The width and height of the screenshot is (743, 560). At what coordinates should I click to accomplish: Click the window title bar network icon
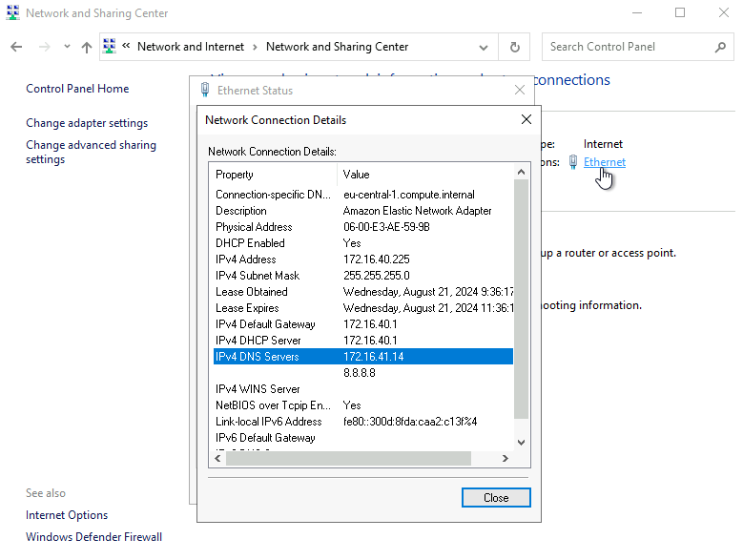12,12
